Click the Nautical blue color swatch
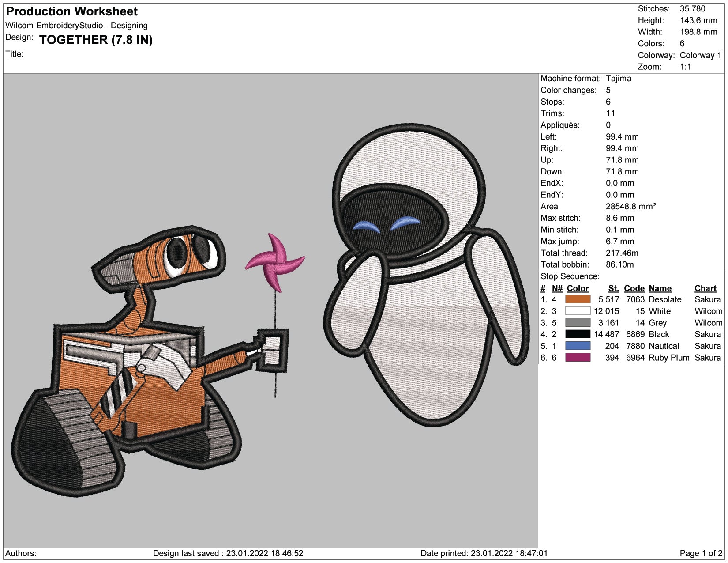 tap(578, 346)
